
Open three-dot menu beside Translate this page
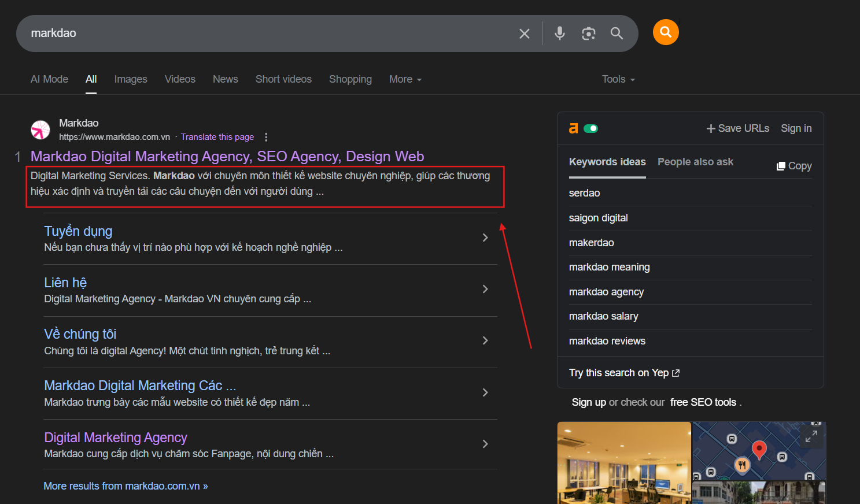pyautogui.click(x=266, y=137)
